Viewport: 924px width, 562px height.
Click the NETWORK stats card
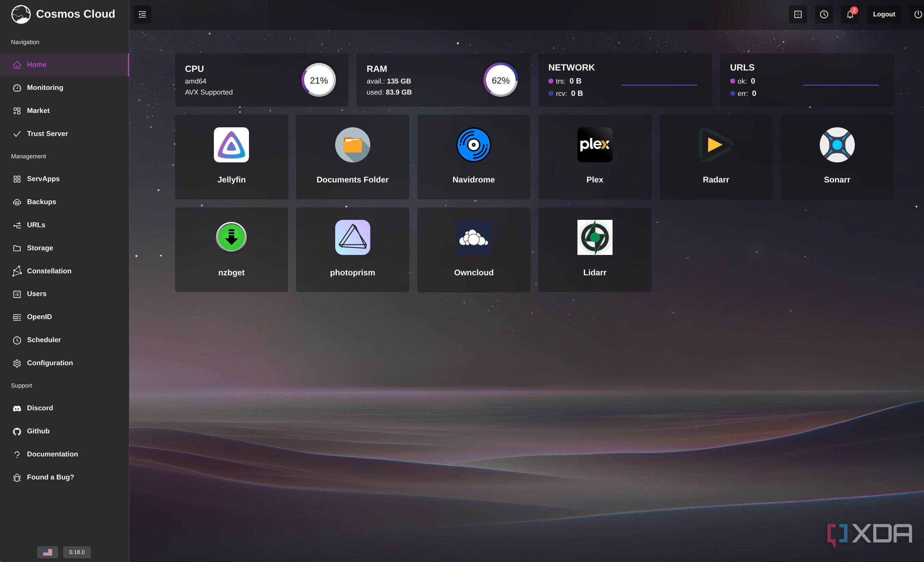coord(625,80)
